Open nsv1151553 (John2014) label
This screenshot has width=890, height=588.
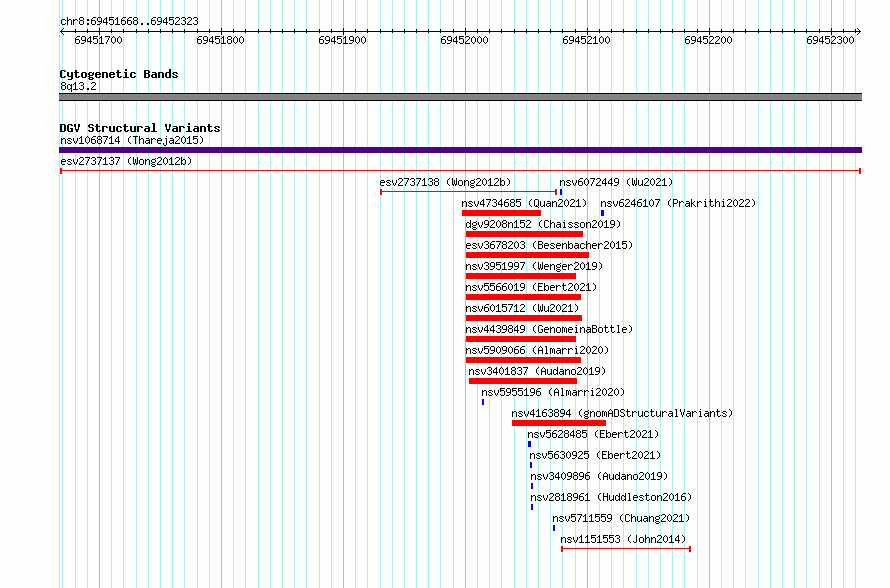tap(623, 539)
